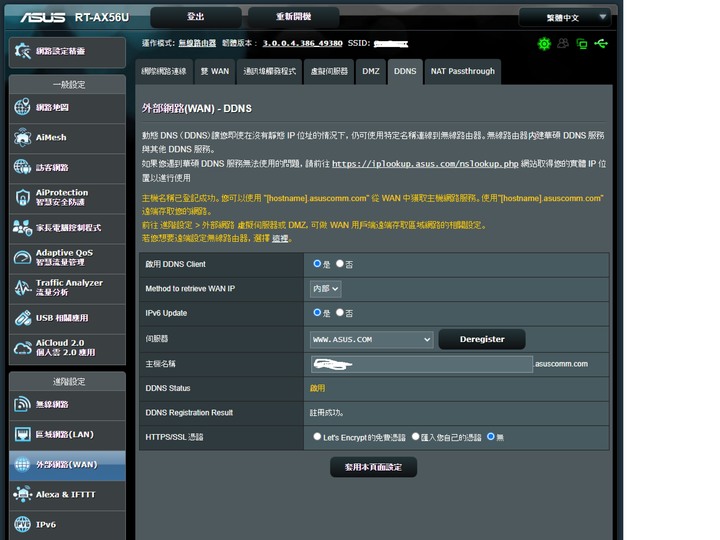Screen dimensions: 720x540
Task: Click the IPv6 globe icon
Action: click(22, 524)
